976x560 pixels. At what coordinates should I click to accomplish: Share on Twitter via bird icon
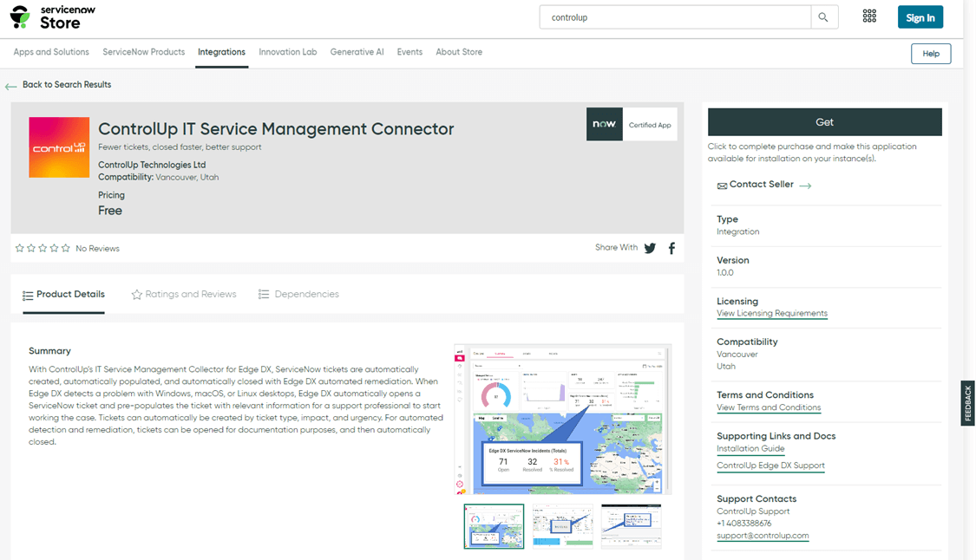[650, 248]
